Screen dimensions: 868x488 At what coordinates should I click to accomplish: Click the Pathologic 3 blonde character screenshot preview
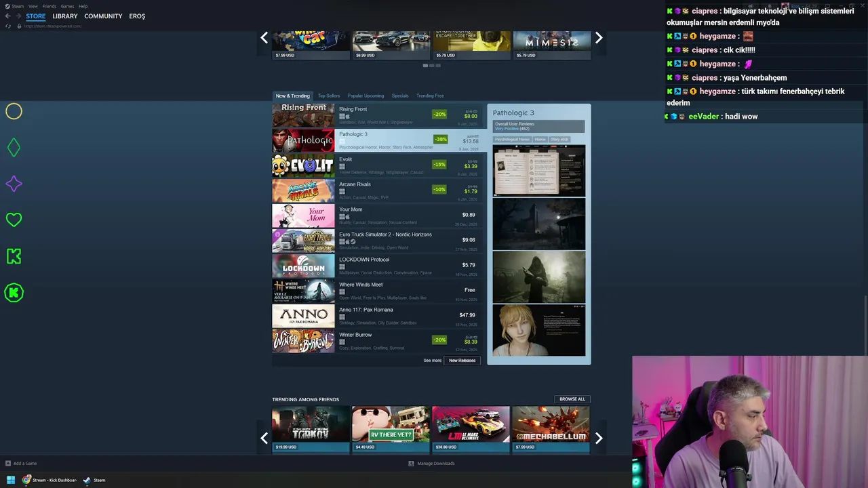[538, 331]
